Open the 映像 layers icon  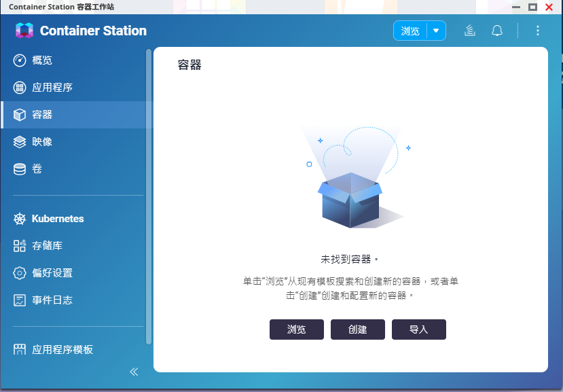tap(20, 142)
